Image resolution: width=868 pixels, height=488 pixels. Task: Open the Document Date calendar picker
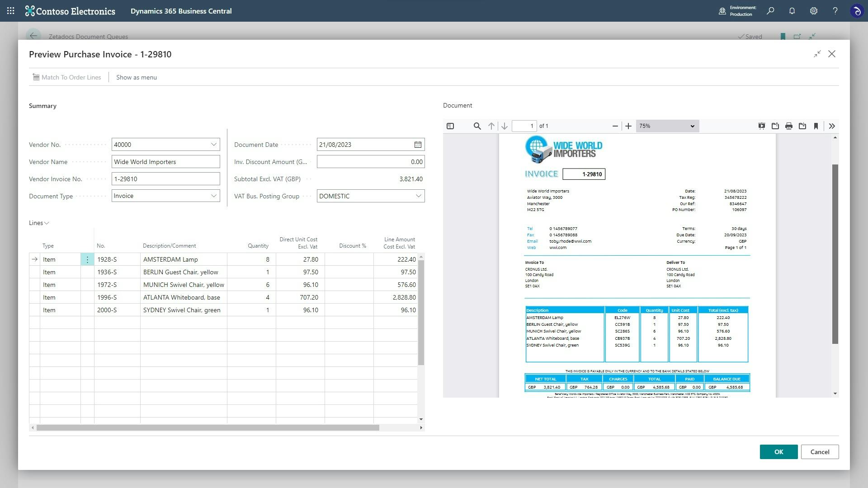click(x=417, y=145)
